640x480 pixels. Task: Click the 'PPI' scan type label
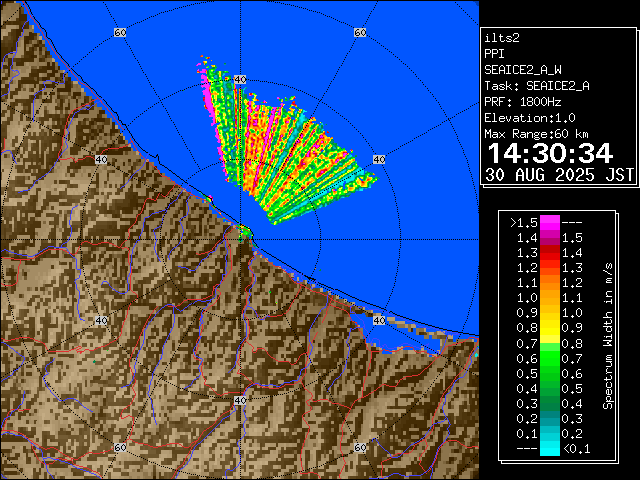494,53
